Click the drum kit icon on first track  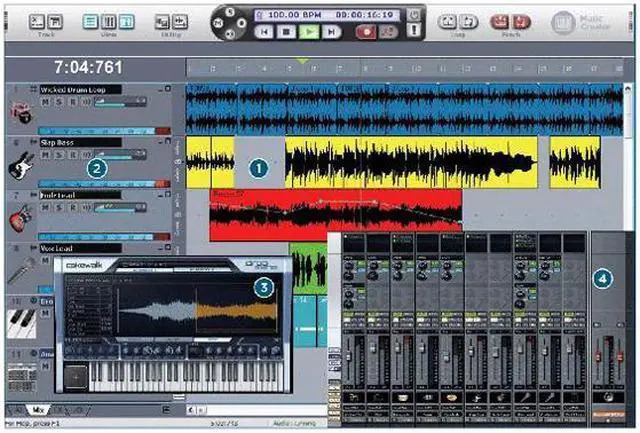click(x=20, y=110)
